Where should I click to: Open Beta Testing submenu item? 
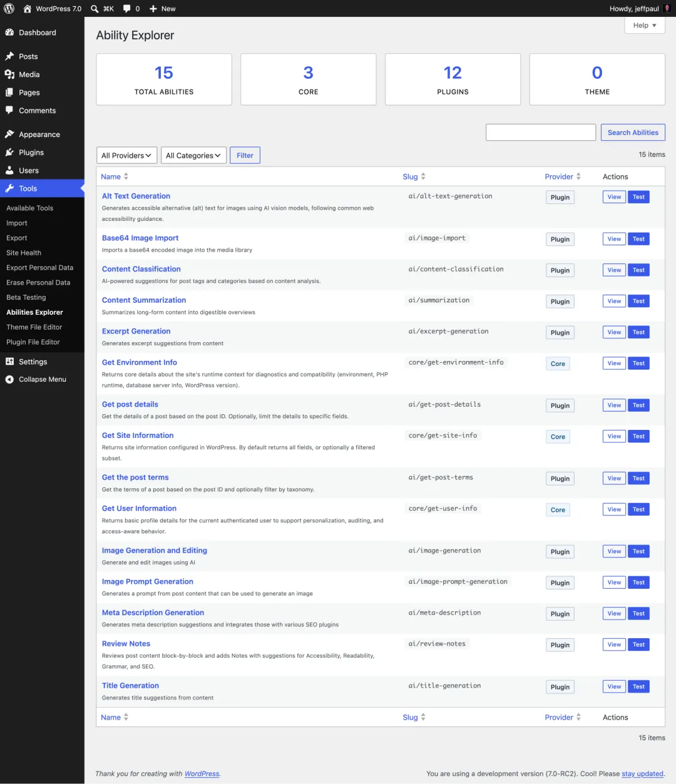(26, 297)
